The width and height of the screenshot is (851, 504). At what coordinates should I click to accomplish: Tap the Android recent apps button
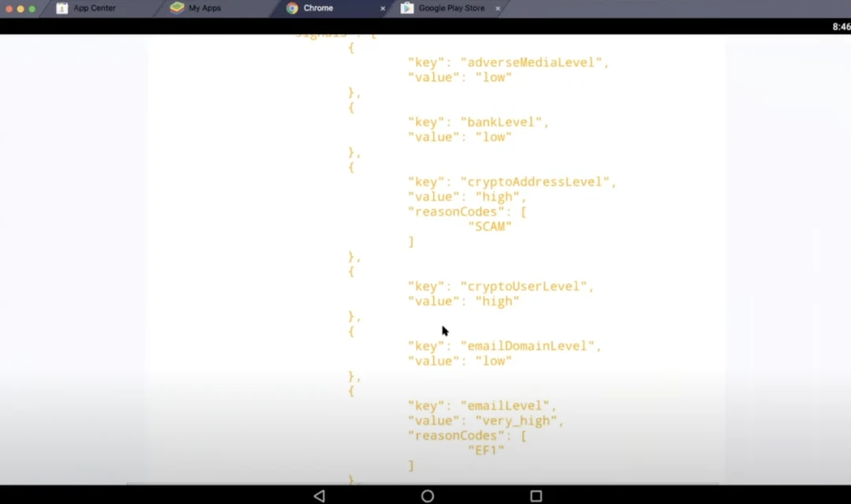click(537, 496)
